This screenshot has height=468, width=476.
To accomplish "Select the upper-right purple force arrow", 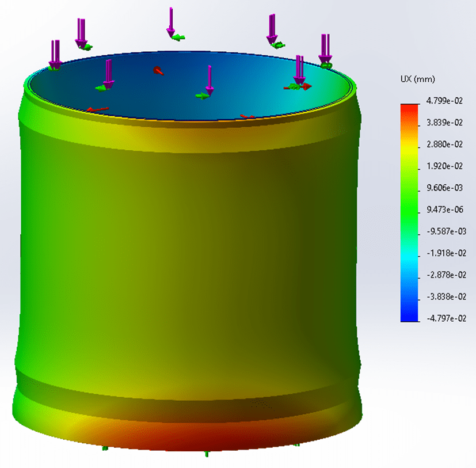I will [x=272, y=29].
